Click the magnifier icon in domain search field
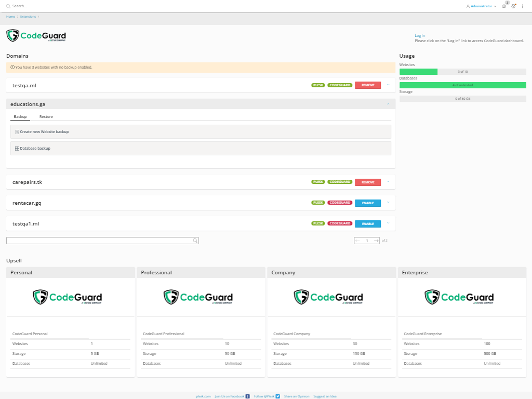The height and width of the screenshot is (399, 532). pos(195,241)
